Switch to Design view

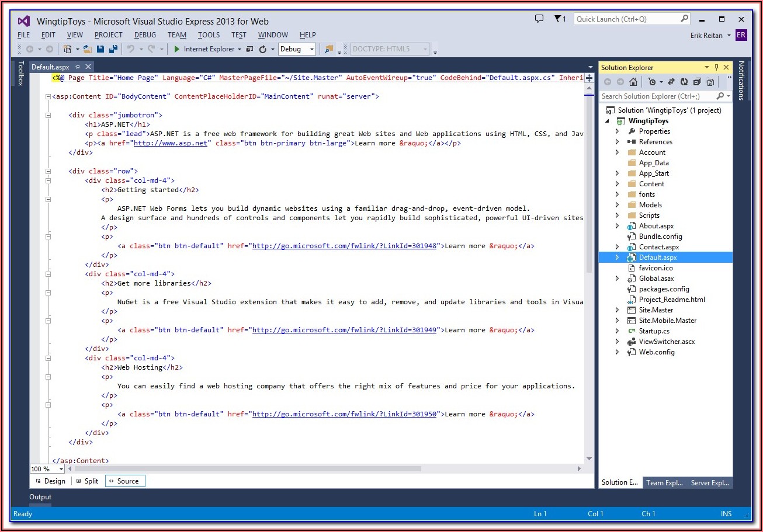(50, 481)
